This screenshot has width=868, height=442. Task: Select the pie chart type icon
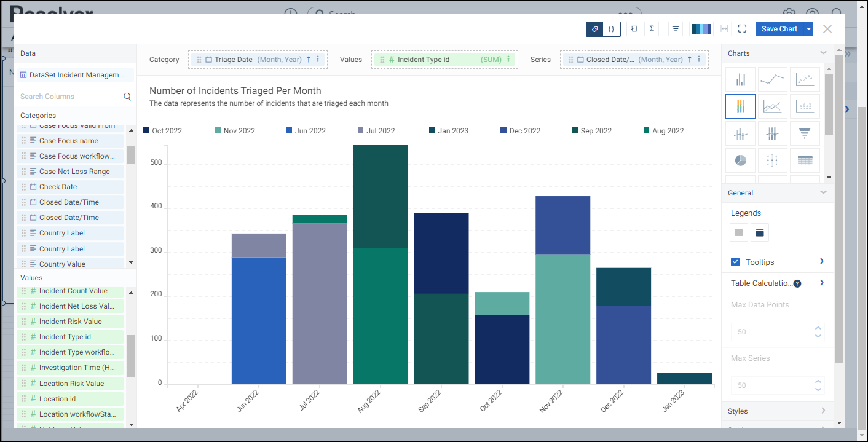pyautogui.click(x=740, y=160)
